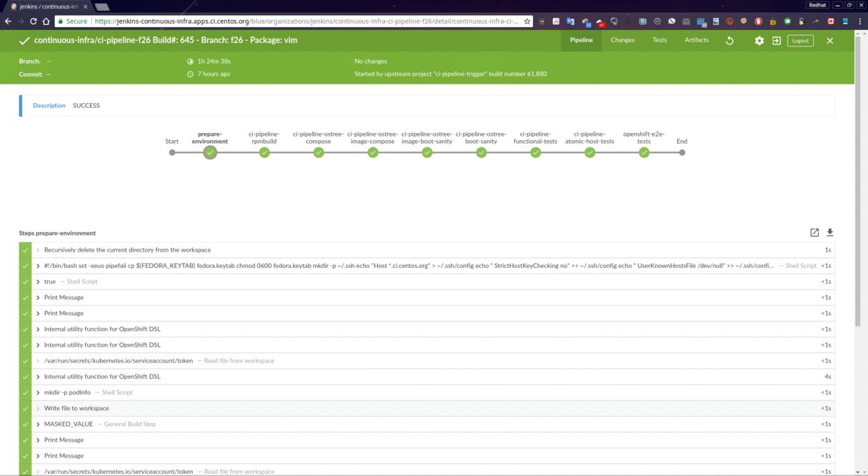Viewport: 868px width, 476px height.
Task: Select the jenkins / continuous-infra browser tab
Action: (x=47, y=6)
